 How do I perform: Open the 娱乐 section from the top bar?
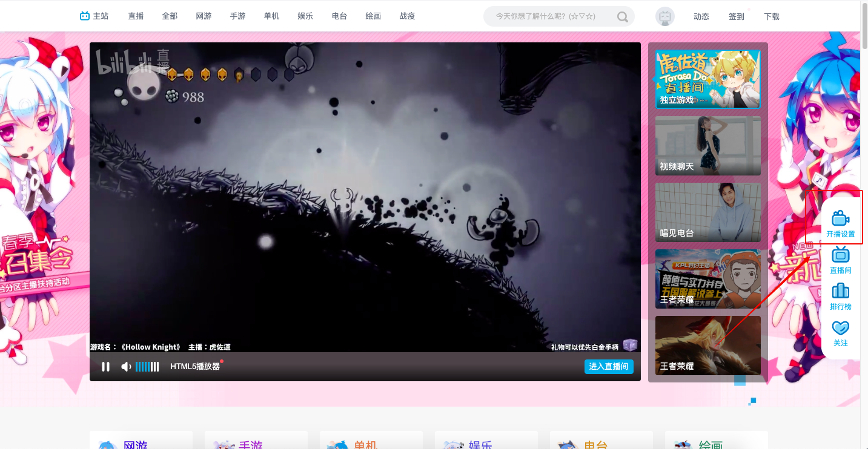pos(305,16)
